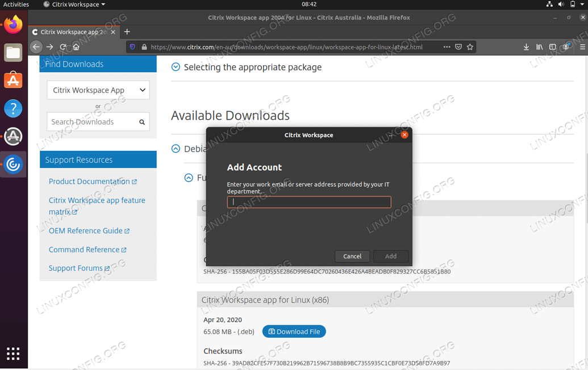Viewport: 588px width, 370px height.
Task: Click the Available Downloads heading
Action: pyautogui.click(x=230, y=115)
